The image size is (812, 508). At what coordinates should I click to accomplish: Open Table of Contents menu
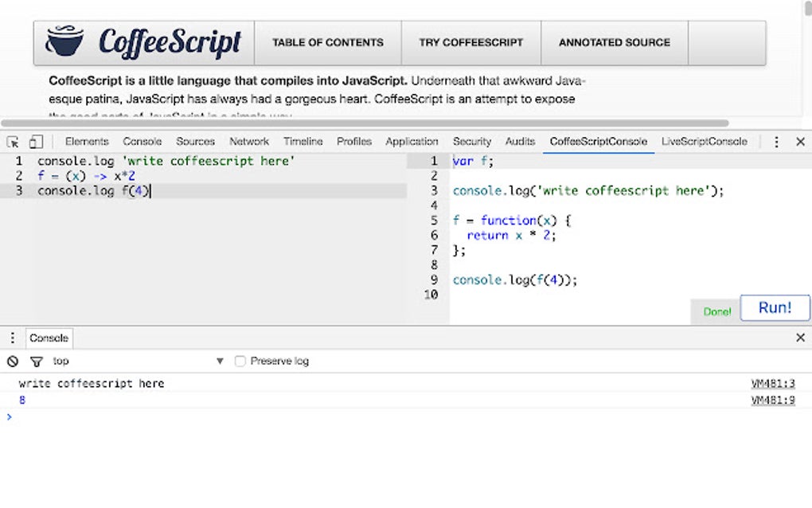point(328,42)
